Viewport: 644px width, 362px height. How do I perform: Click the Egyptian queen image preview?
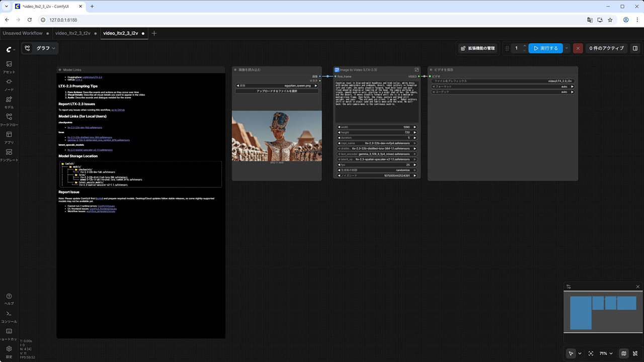277,136
